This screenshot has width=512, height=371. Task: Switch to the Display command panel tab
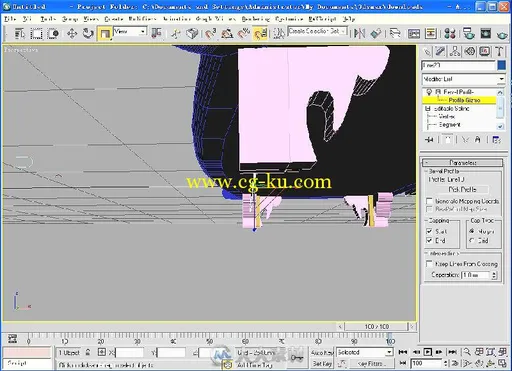tap(484, 51)
